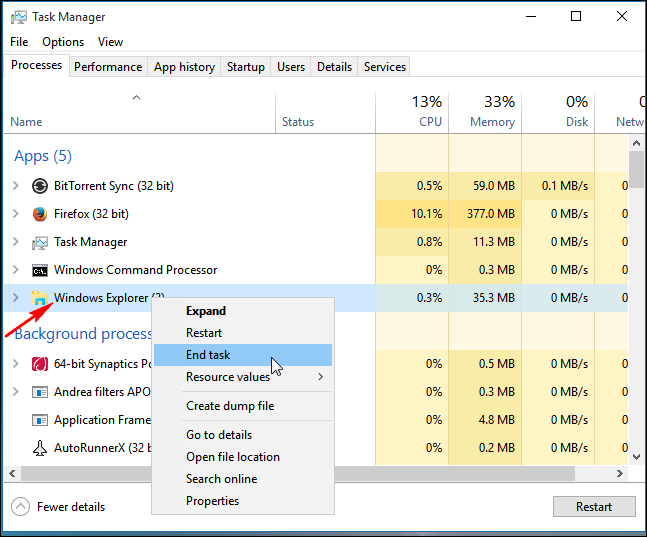
Task: Click the Task Manager process icon
Action: click(x=40, y=242)
